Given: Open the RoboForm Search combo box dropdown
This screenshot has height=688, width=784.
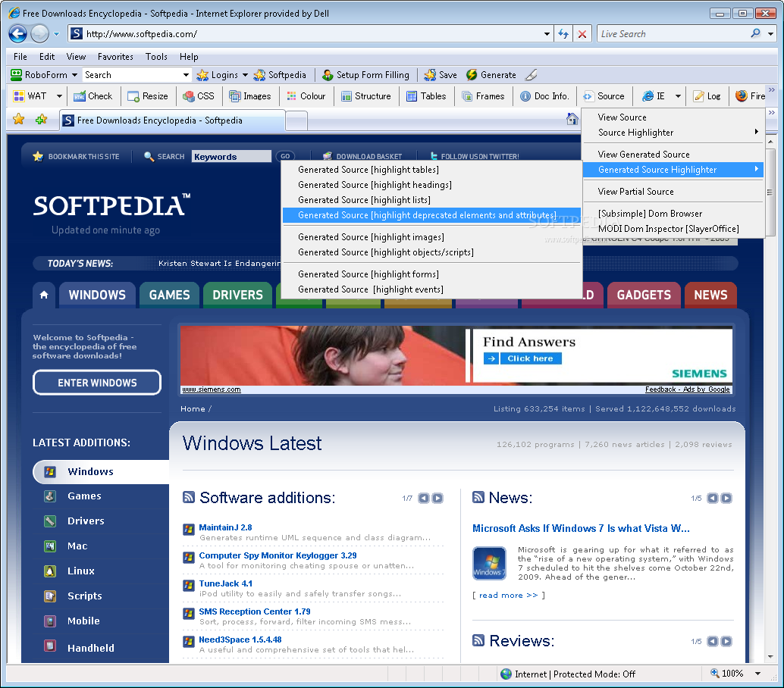Looking at the screenshot, I should [x=186, y=75].
